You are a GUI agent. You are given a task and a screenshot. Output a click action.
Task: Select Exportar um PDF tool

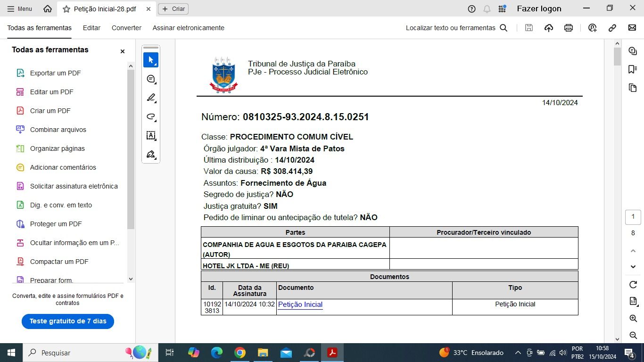(55, 73)
